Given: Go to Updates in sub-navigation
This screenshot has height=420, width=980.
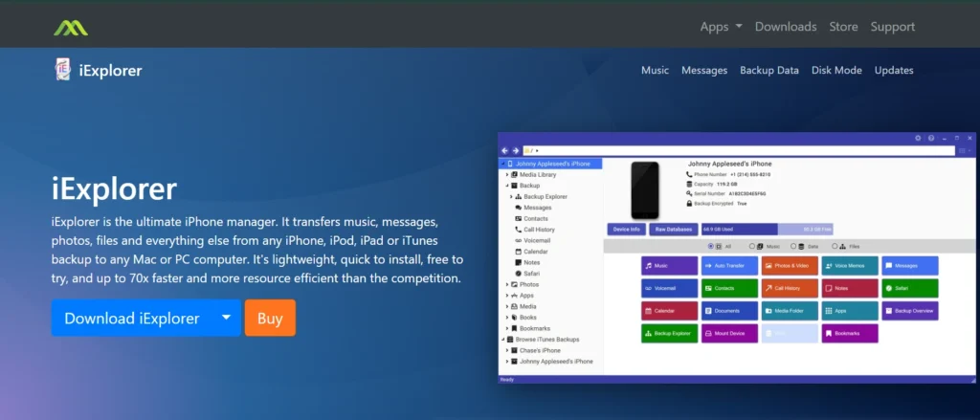Looking at the screenshot, I should click(894, 70).
